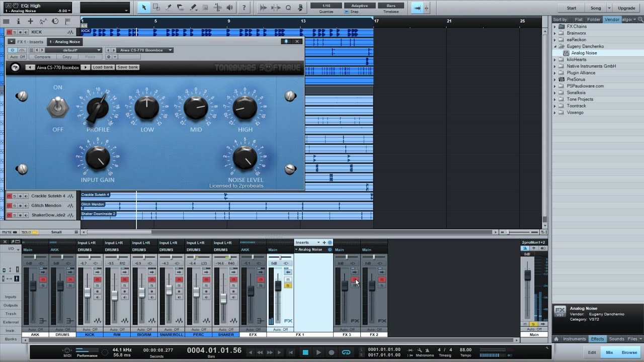Switch to Sounds browser tab
Image resolution: width=644 pixels, height=362 pixels.
tap(616, 339)
